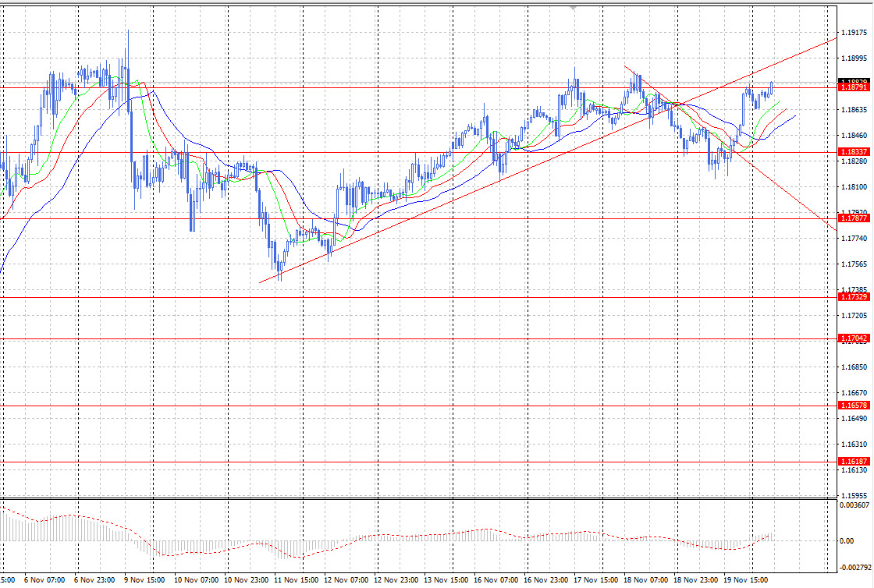Select the red price level label 1.17877

854,218
